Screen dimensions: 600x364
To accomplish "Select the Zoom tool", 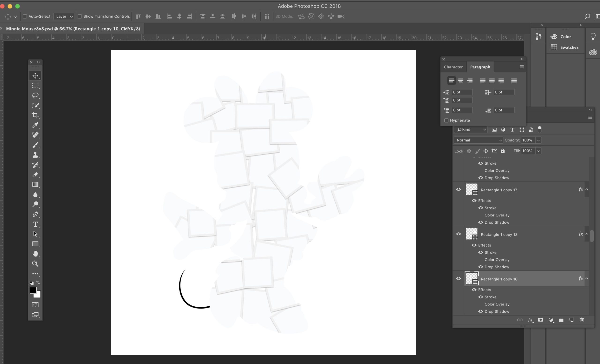I will (35, 264).
